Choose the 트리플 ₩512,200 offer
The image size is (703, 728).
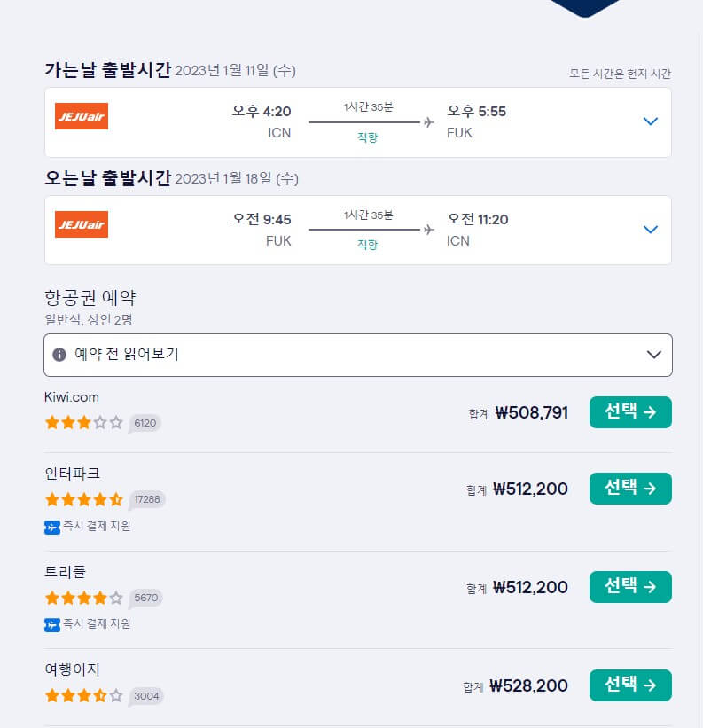tap(630, 587)
